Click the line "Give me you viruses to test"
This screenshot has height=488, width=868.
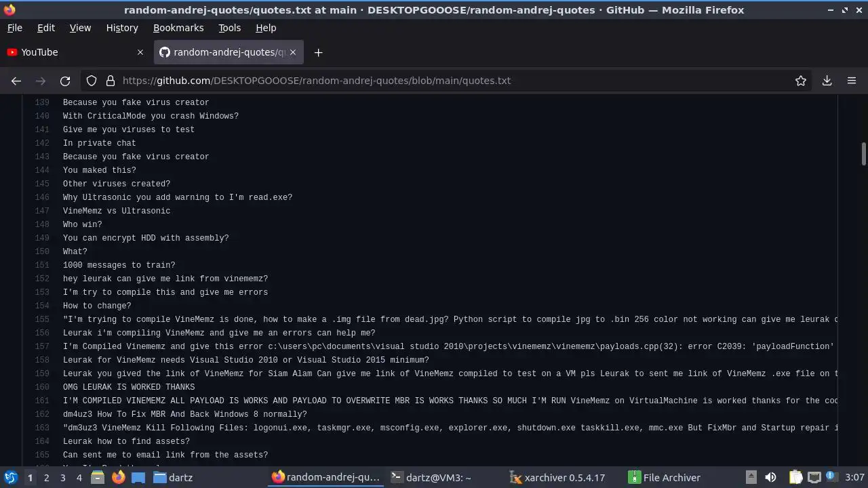pyautogui.click(x=129, y=129)
